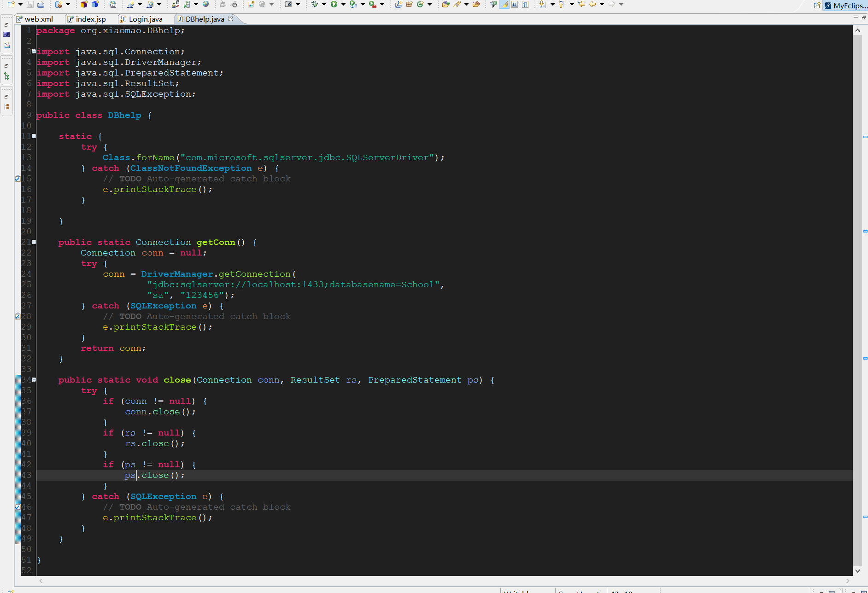This screenshot has width=868, height=593.
Task: Select the MyEclipse perspective button
Action: [x=846, y=6]
